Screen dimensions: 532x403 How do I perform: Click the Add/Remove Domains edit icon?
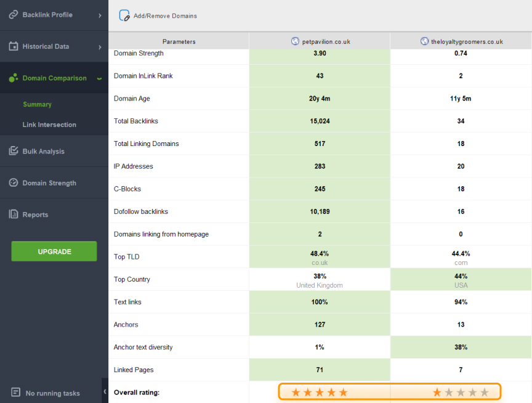(124, 15)
